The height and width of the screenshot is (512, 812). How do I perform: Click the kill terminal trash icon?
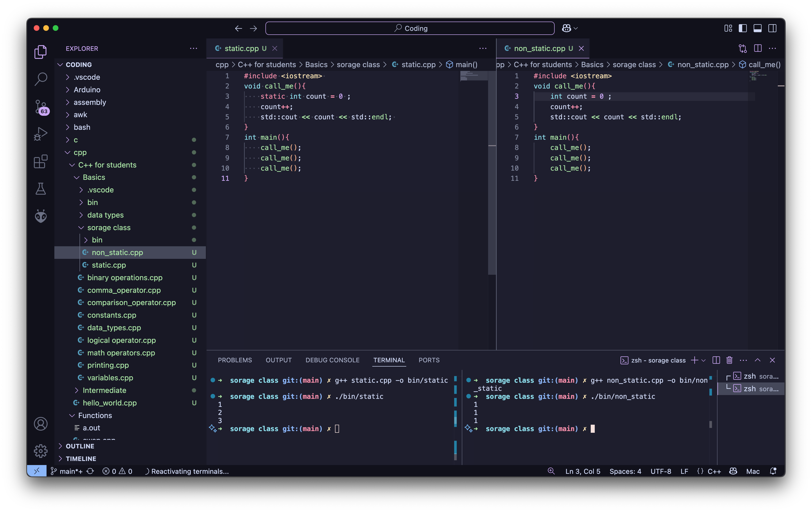click(x=729, y=360)
